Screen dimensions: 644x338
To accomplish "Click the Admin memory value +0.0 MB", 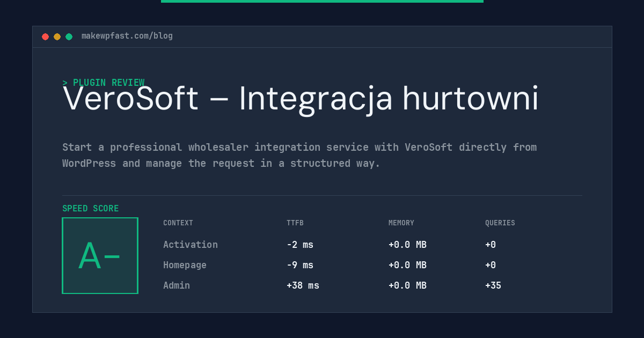I will pos(407,285).
